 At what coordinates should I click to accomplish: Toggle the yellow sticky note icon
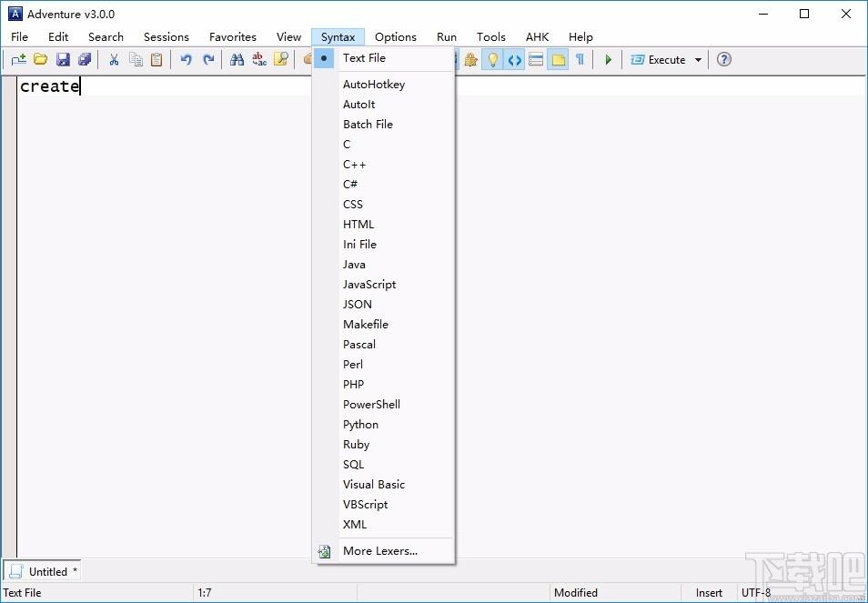pos(559,59)
